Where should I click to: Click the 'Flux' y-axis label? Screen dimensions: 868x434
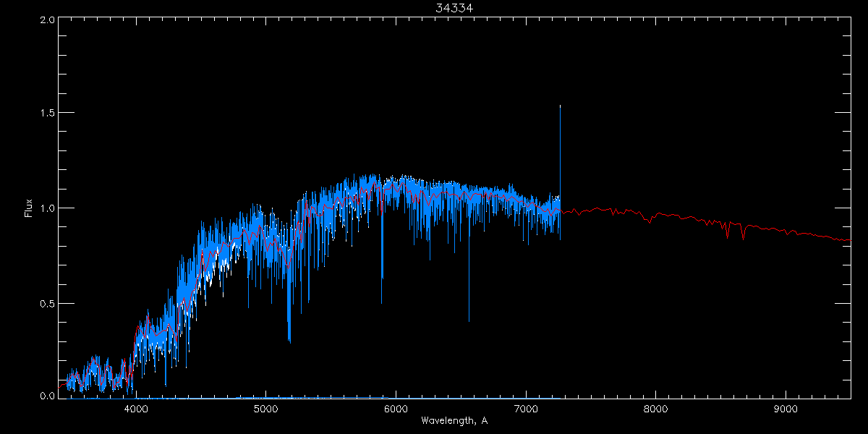pos(28,208)
